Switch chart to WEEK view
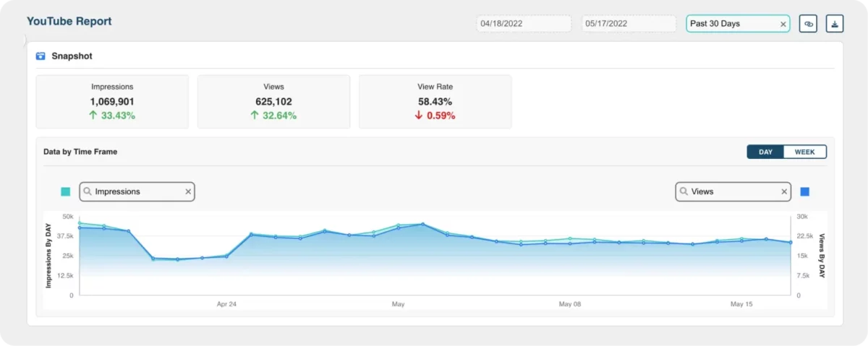The width and height of the screenshot is (868, 346). tap(804, 152)
